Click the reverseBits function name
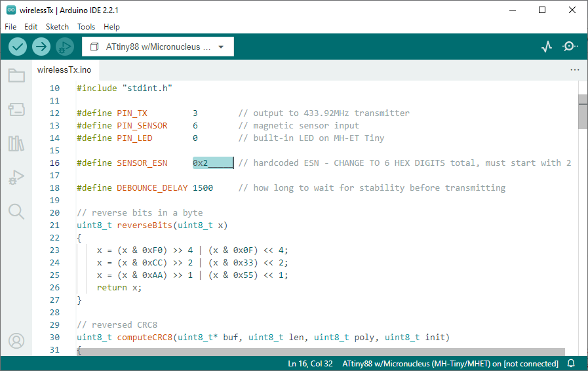 tap(144, 225)
